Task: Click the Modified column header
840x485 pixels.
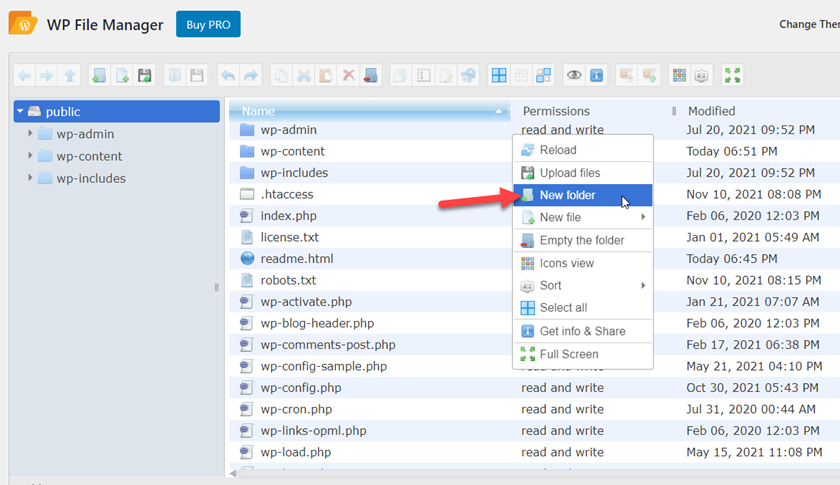Action: pyautogui.click(x=758, y=111)
